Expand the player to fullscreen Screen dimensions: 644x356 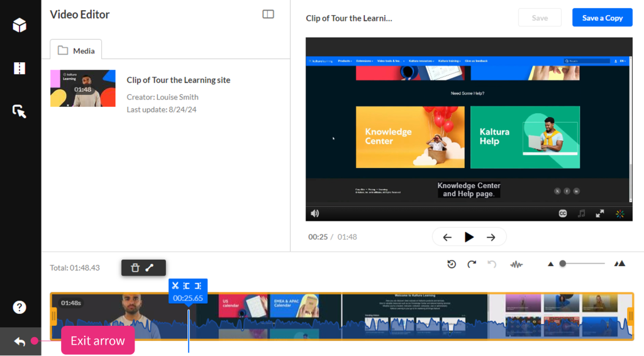(x=600, y=214)
